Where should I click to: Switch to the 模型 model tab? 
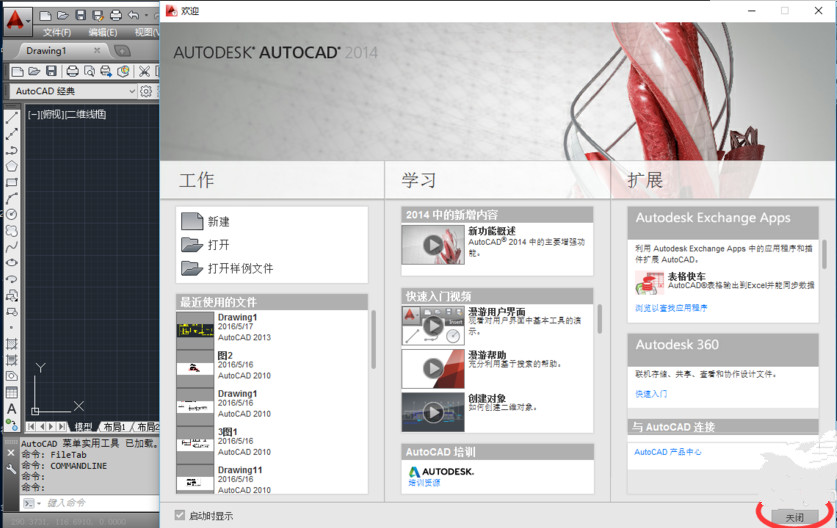click(83, 427)
